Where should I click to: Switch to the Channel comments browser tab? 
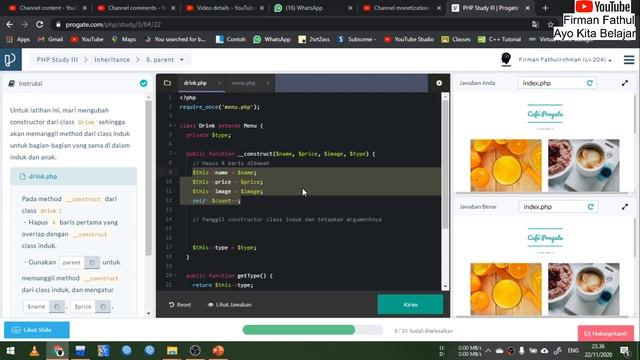click(x=136, y=8)
